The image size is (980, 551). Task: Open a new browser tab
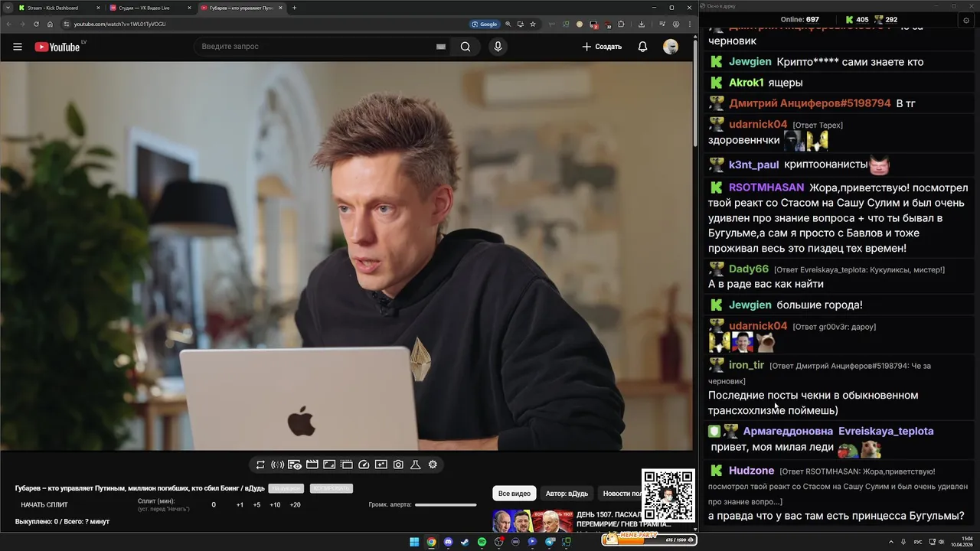click(295, 8)
